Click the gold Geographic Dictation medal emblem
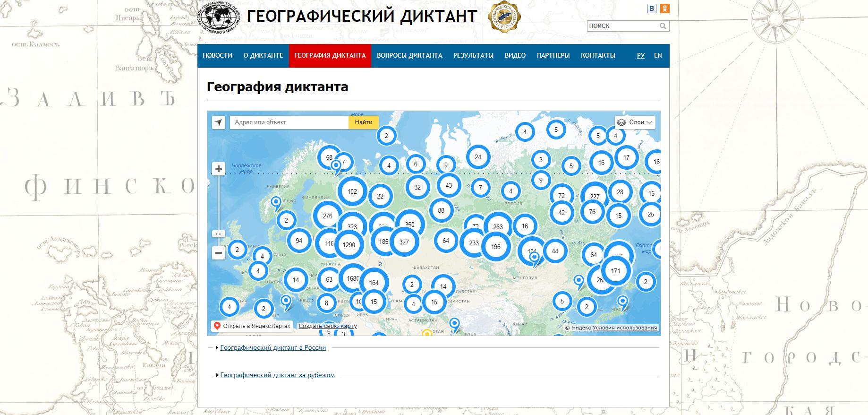 504,17
